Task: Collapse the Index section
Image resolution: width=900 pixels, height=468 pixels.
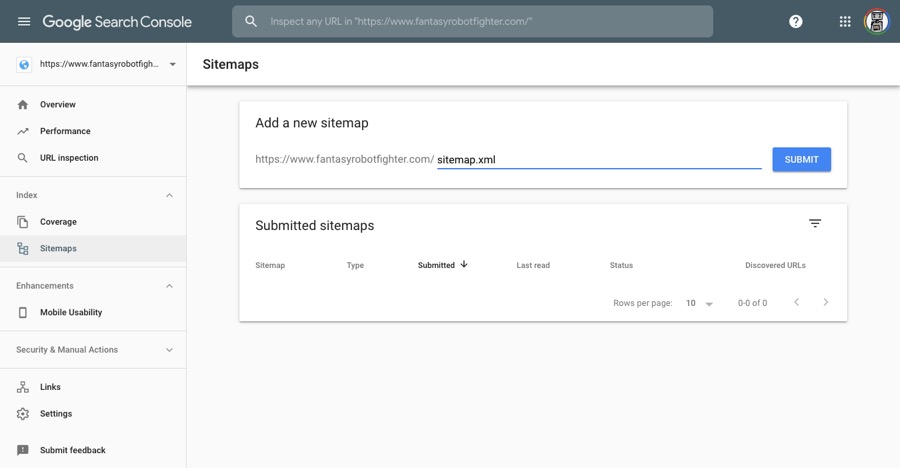Action: (169, 195)
